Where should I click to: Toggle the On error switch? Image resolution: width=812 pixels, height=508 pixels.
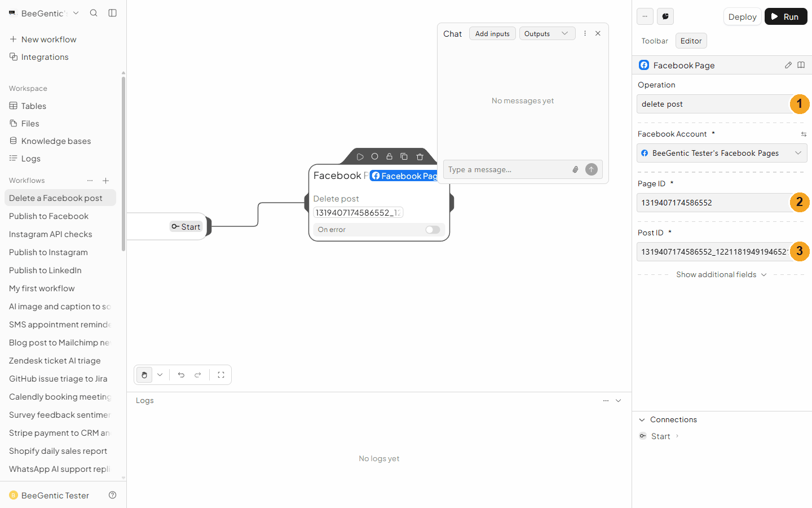point(433,230)
